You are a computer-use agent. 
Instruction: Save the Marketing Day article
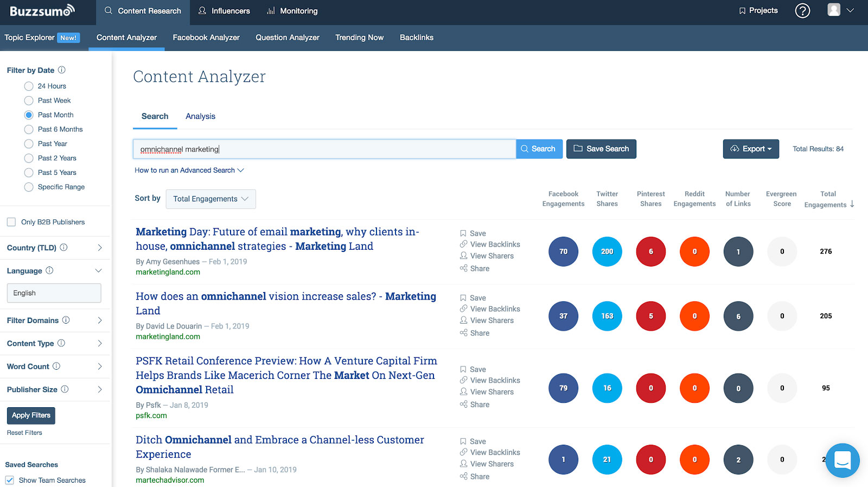click(473, 233)
